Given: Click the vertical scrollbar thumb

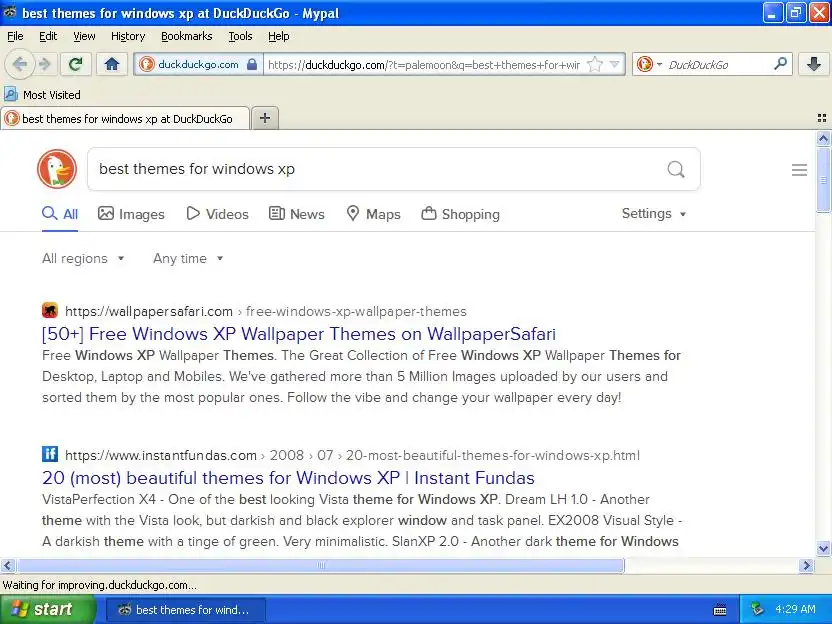Looking at the screenshot, I should pos(823,179).
